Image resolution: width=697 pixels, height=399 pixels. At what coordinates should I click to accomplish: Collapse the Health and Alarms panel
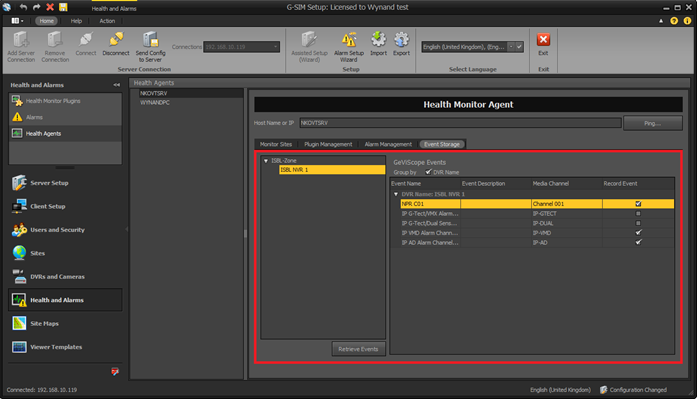coord(116,85)
